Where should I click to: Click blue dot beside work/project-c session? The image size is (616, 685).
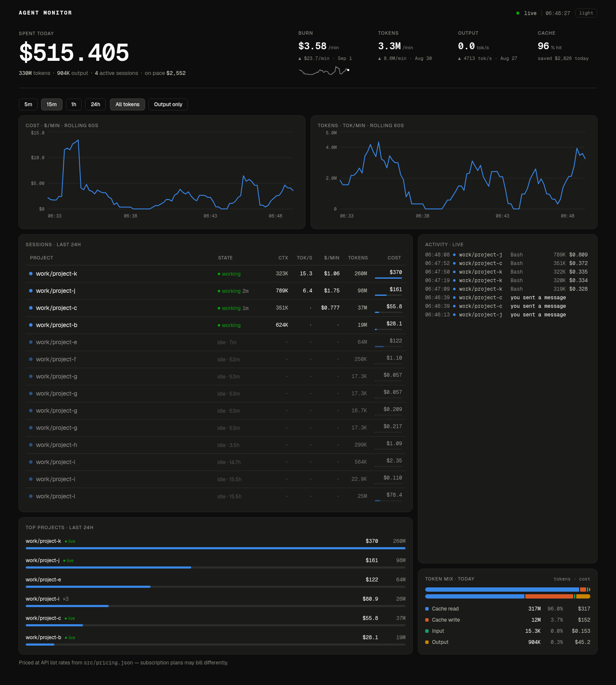click(31, 308)
